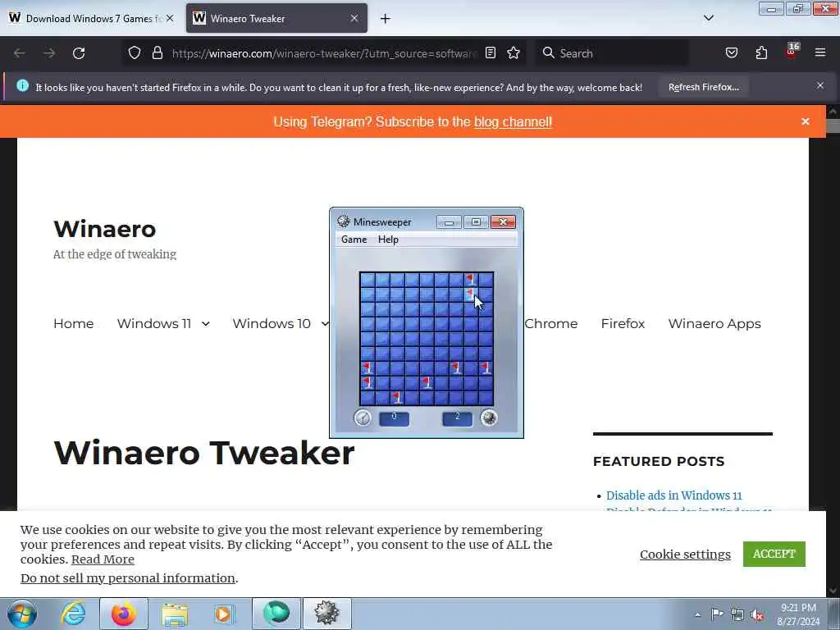
Task: Open the Chrome navigation link
Action: click(x=550, y=323)
